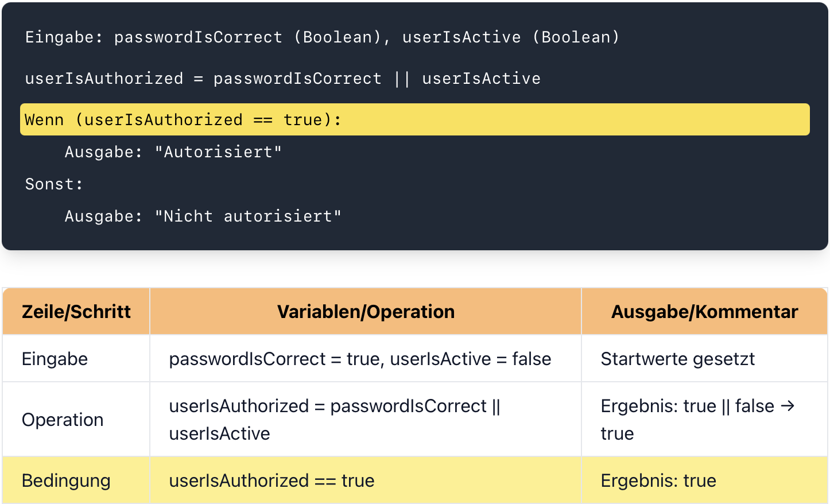Click the 'Ausgabe: "Autorisiert"' code line
Image resolution: width=830 pixels, height=504 pixels.
coord(173,152)
